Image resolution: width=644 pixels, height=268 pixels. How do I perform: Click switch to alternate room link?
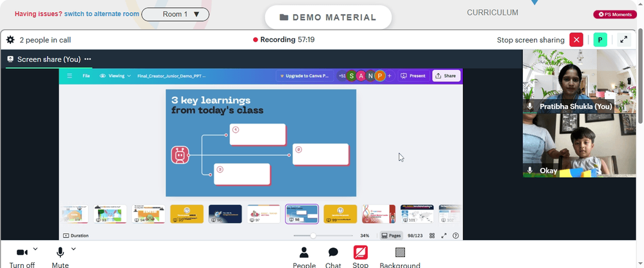pos(102,14)
